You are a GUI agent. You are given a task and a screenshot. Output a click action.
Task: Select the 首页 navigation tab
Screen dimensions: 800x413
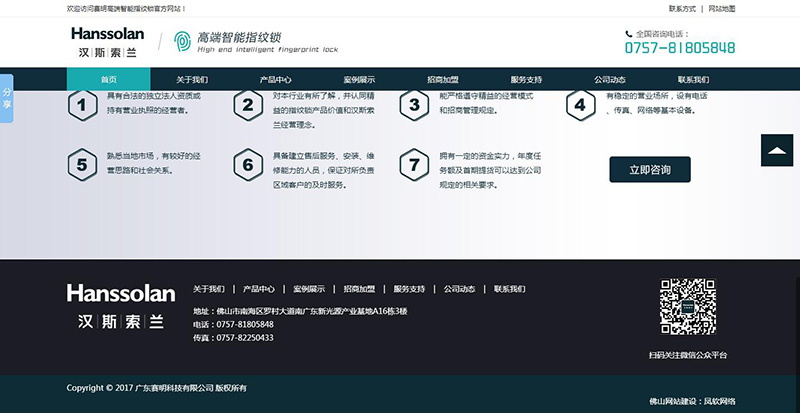pos(109,80)
